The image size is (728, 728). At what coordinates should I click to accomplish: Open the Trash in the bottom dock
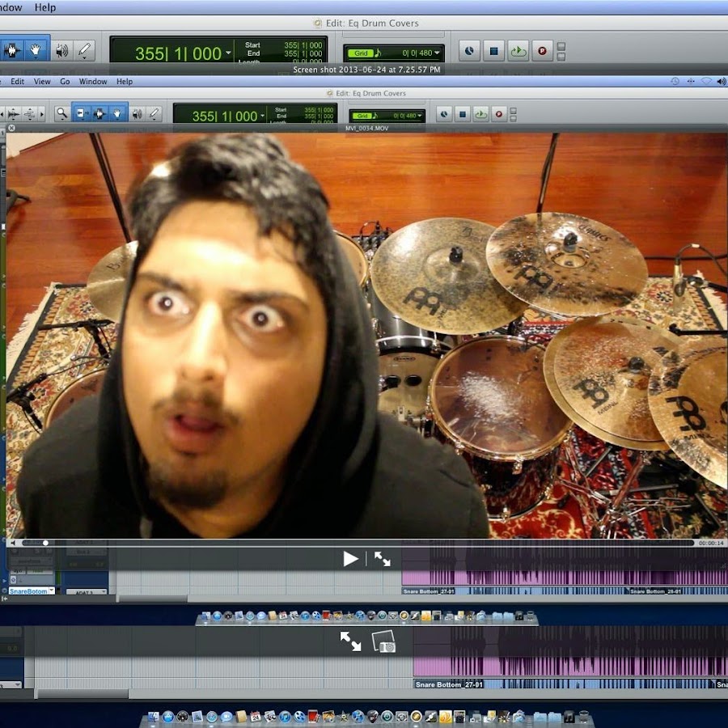[583, 717]
